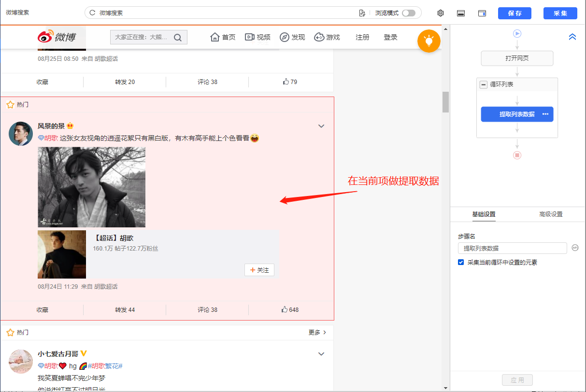The width and height of the screenshot is (586, 392).
Task: Click the orange lightbulb tips icon
Action: [x=429, y=41]
